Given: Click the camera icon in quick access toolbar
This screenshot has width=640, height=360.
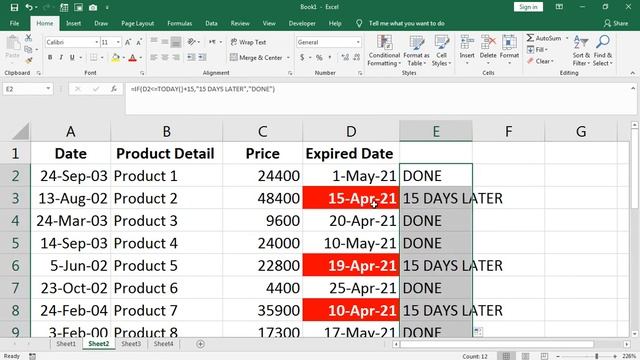Looking at the screenshot, I should [x=93, y=7].
